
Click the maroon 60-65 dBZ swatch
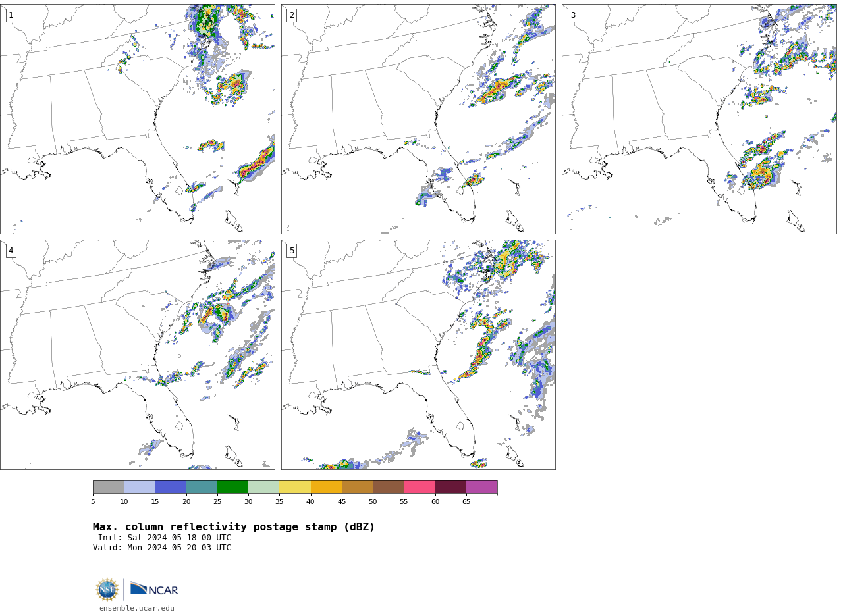tap(450, 487)
